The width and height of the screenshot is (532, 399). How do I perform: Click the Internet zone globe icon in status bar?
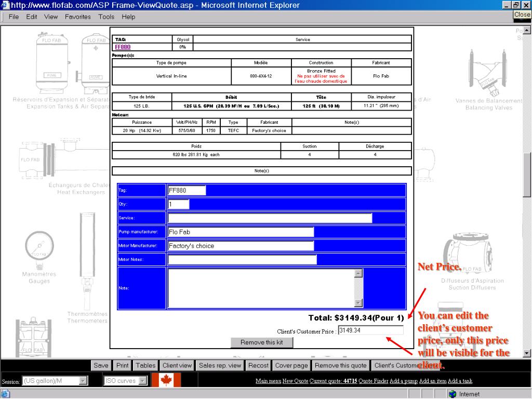(x=453, y=394)
